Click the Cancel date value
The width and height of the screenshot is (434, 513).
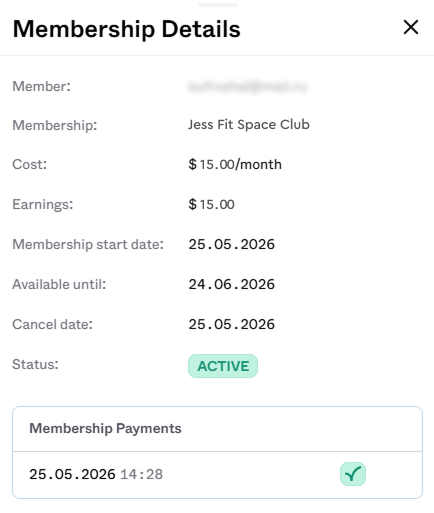click(x=232, y=324)
